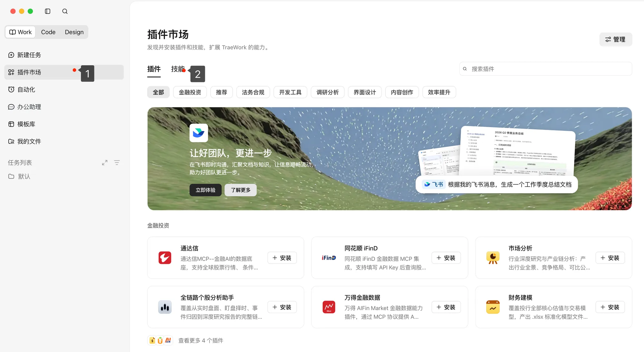Screen dimensions: 644x352
Task: Install the 通达信 plugin
Action: click(x=282, y=258)
